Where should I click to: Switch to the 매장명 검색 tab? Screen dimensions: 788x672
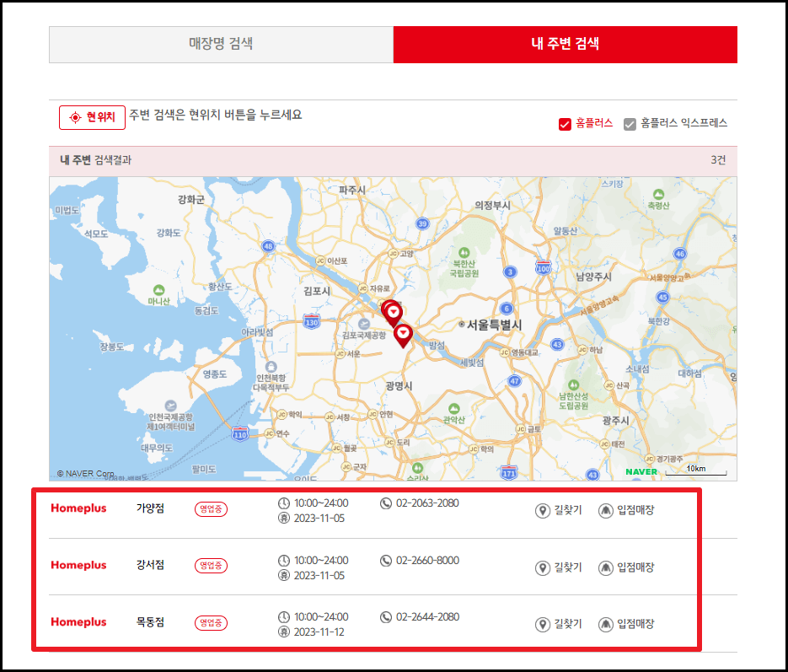[x=221, y=44]
